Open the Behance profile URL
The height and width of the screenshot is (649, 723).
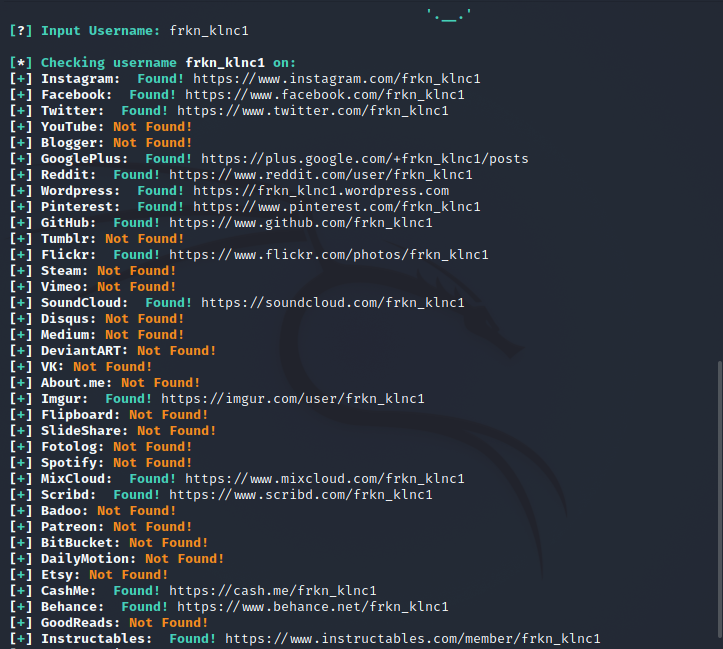(312, 607)
